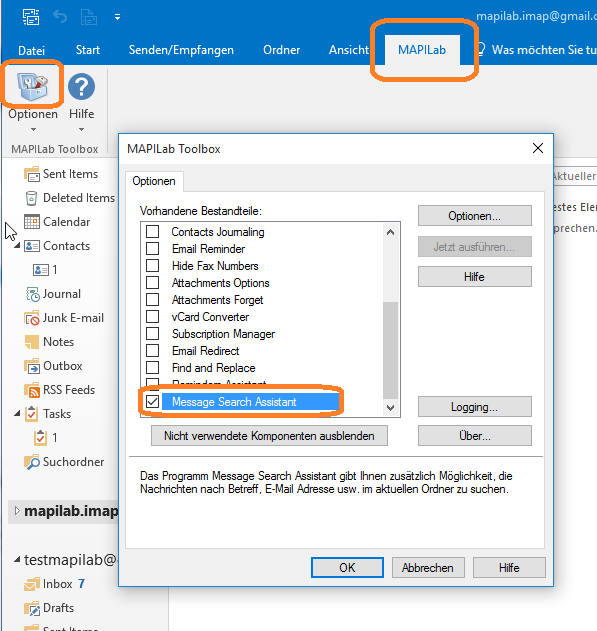
Task: Open the Tasks folder icon
Action: pos(31,414)
